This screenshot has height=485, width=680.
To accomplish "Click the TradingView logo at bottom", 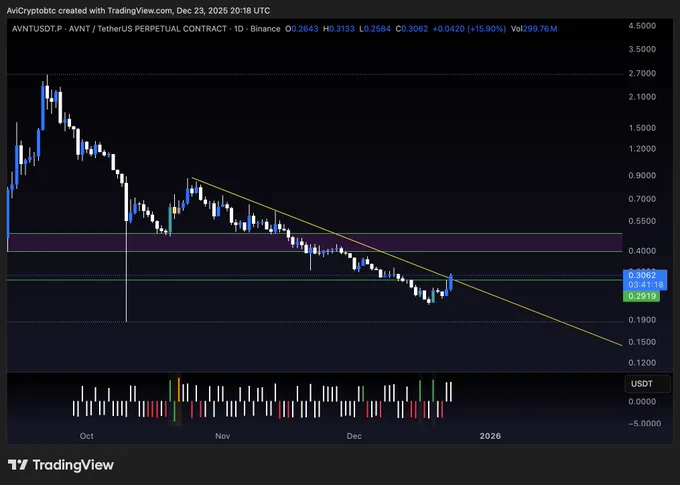I will (x=61, y=465).
